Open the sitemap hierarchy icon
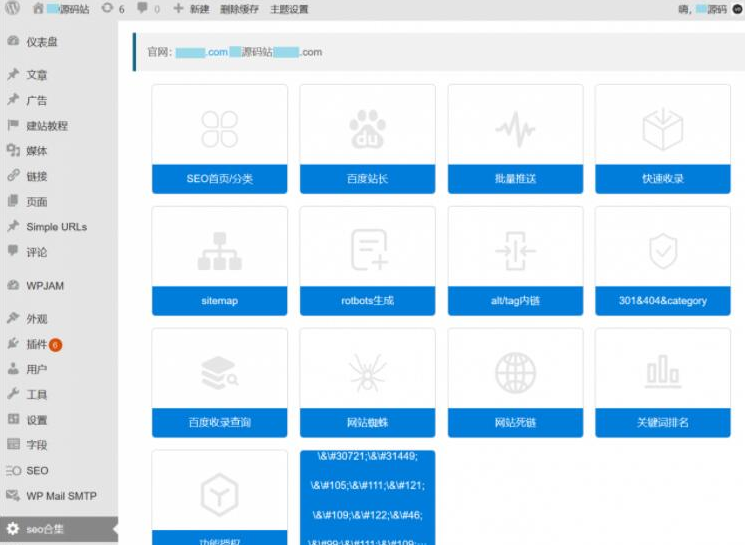745x545 pixels. pos(219,250)
